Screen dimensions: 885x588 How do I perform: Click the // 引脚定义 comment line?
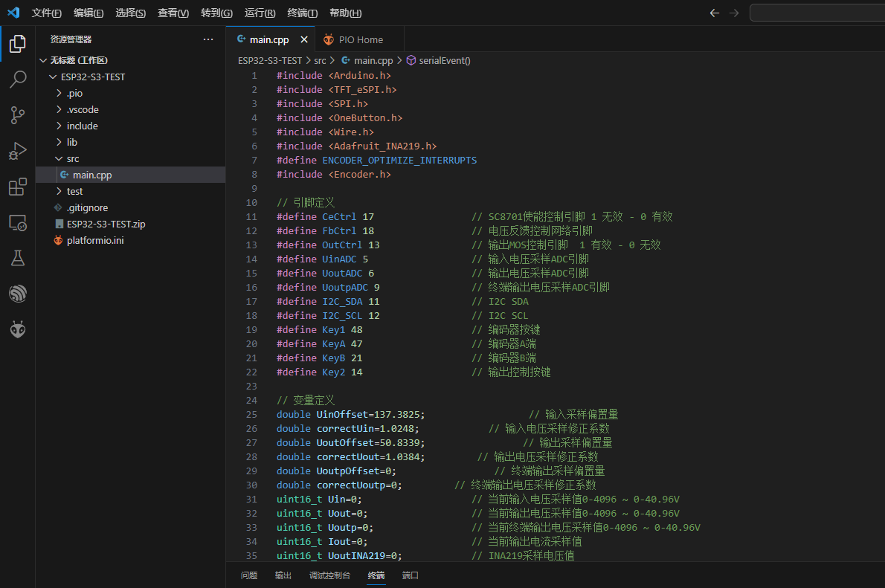(306, 203)
